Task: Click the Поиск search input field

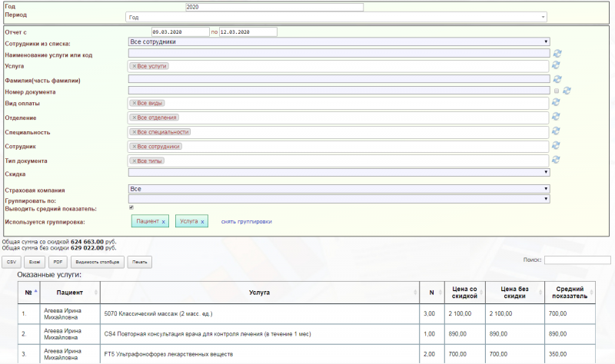Action: point(578,260)
